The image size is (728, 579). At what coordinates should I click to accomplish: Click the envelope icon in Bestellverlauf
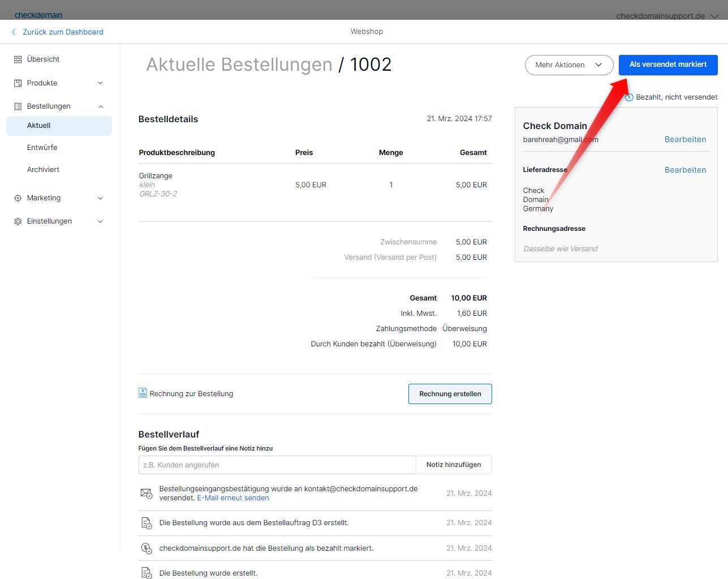146,494
